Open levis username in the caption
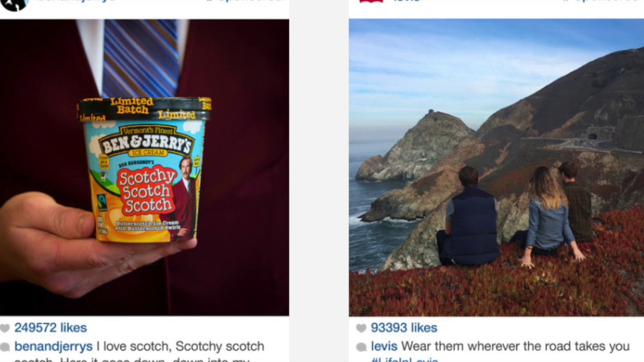This screenshot has height=362, width=644. (x=384, y=346)
